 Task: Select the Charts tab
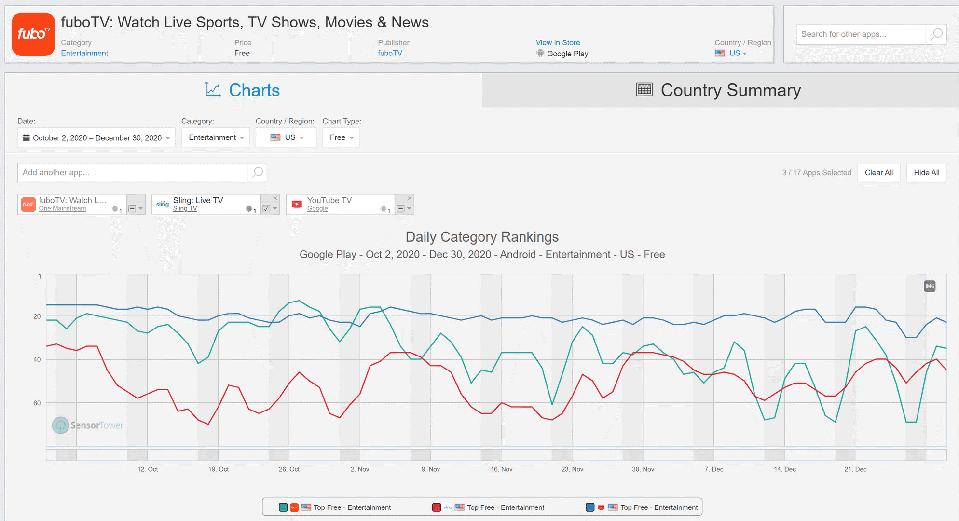tap(243, 90)
